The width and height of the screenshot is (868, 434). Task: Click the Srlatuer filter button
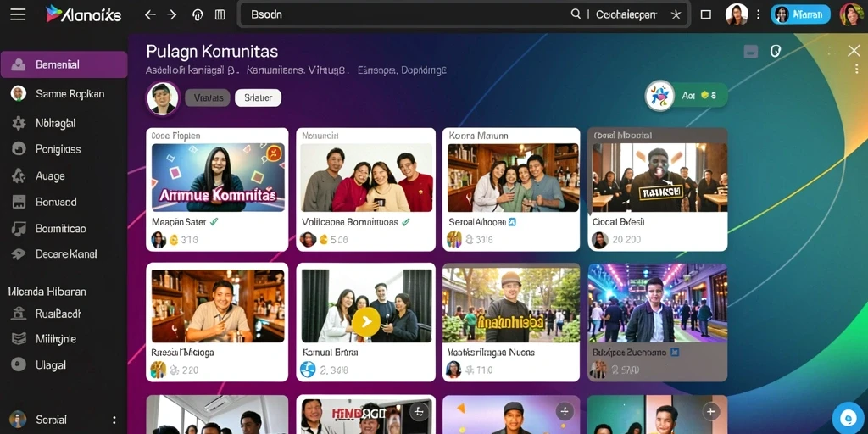[x=258, y=98]
